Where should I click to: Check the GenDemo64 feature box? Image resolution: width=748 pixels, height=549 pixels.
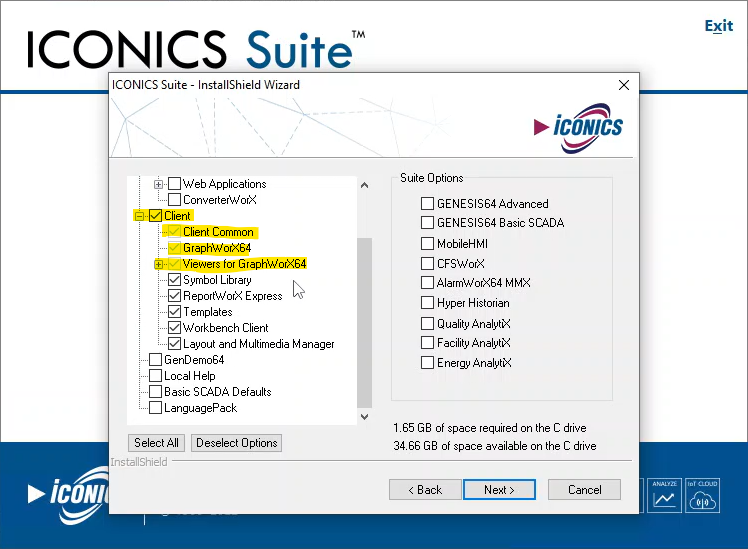pos(155,360)
